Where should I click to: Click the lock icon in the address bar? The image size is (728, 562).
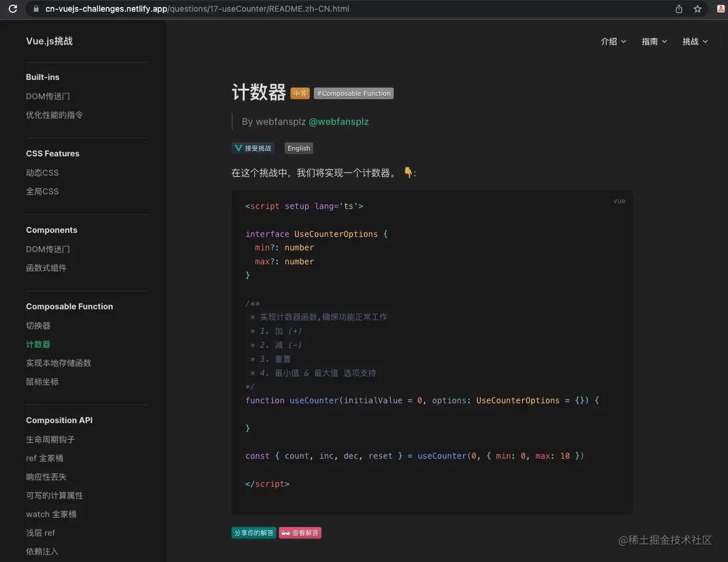(36, 9)
